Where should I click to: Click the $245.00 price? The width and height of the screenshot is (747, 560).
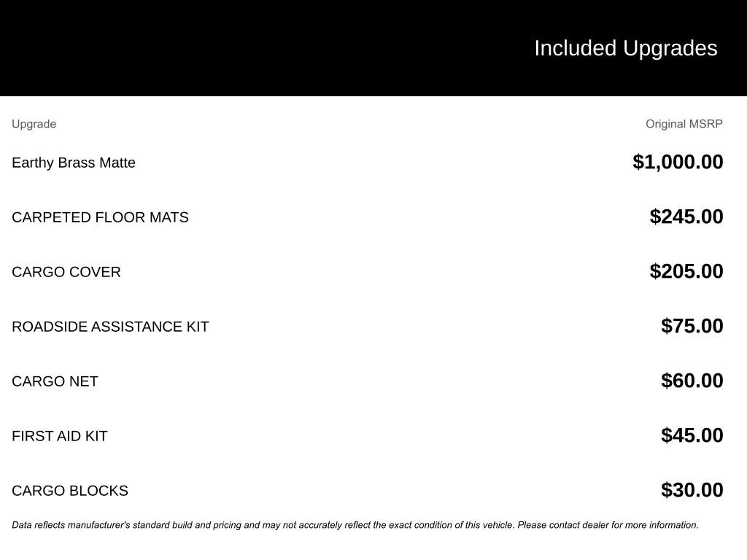[686, 217]
